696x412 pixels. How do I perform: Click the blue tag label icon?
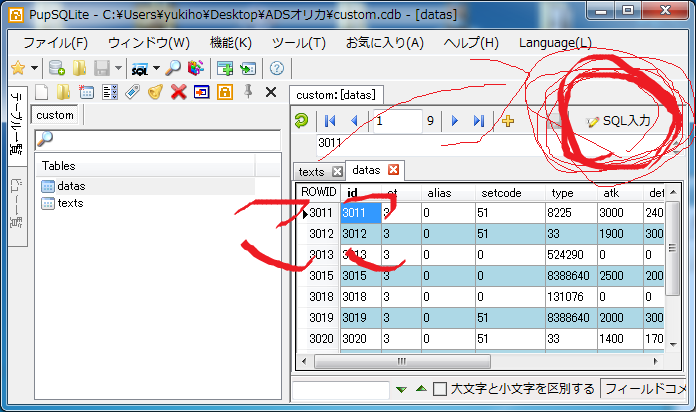(x=132, y=92)
